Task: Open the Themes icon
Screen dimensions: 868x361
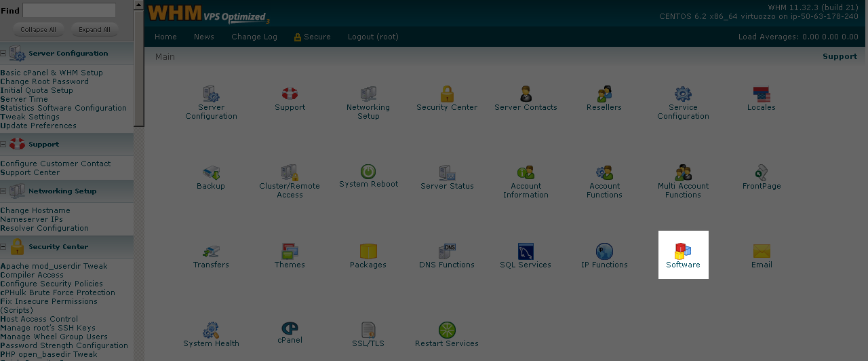Action: 290,251
